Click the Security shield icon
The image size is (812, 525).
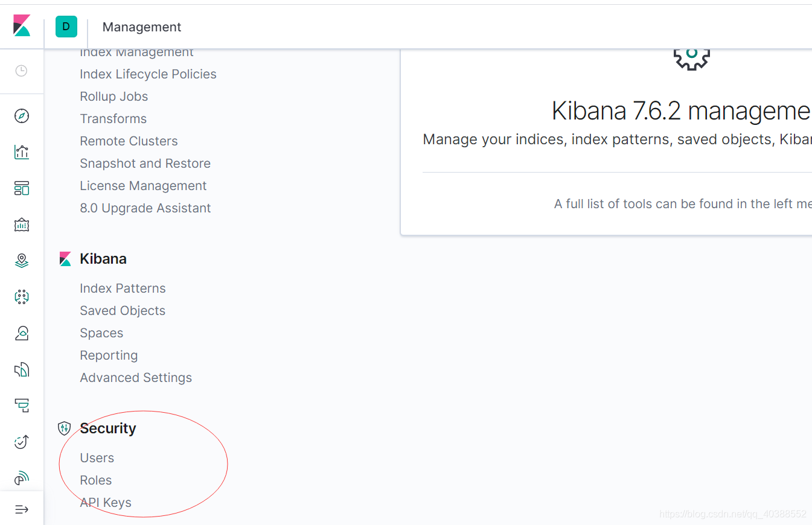coord(65,428)
